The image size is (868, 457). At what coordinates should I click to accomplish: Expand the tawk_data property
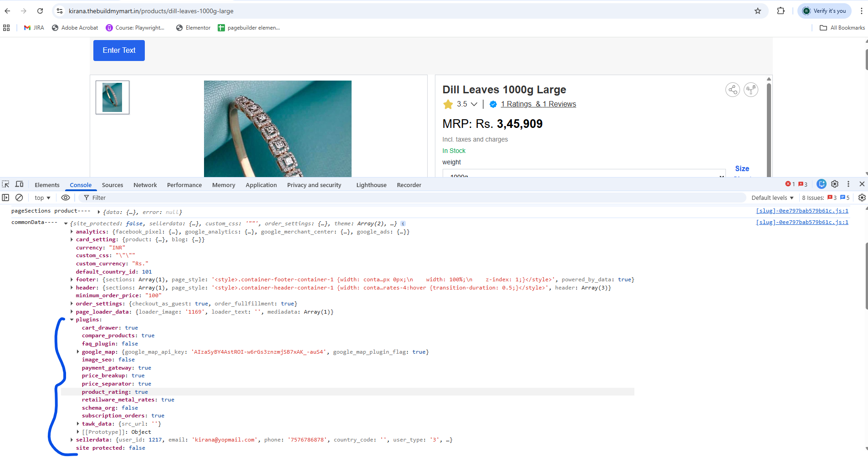[x=78, y=424]
